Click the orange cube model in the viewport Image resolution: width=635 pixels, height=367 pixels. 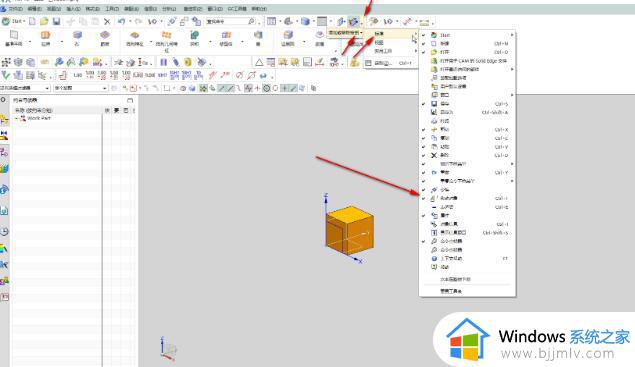coord(349,230)
